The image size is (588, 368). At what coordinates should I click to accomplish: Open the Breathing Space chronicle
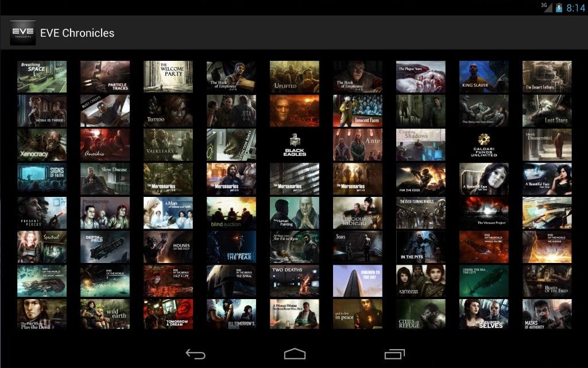42,77
